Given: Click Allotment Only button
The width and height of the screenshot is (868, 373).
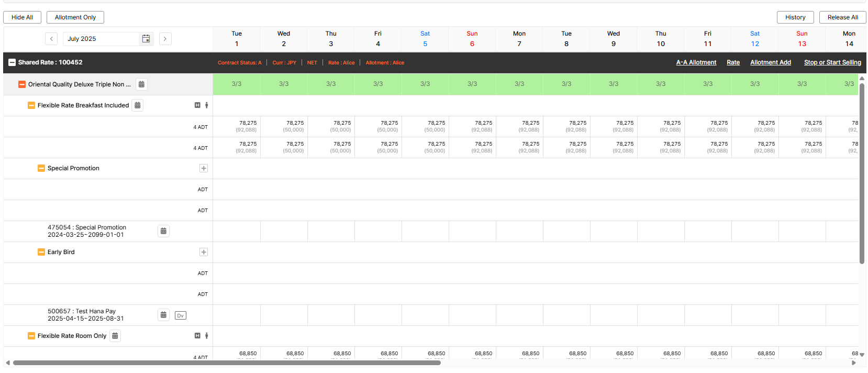Looking at the screenshot, I should [75, 17].
